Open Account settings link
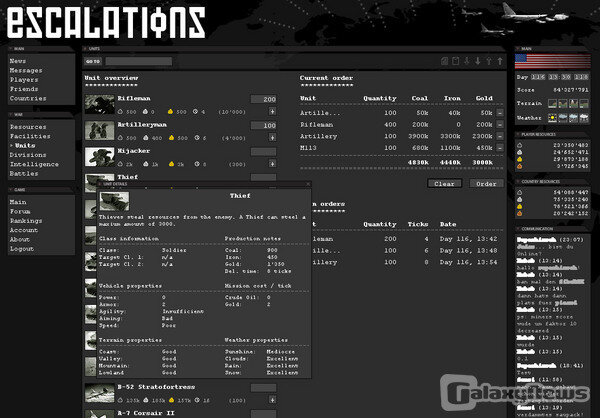The width and height of the screenshot is (600, 418). click(x=24, y=230)
